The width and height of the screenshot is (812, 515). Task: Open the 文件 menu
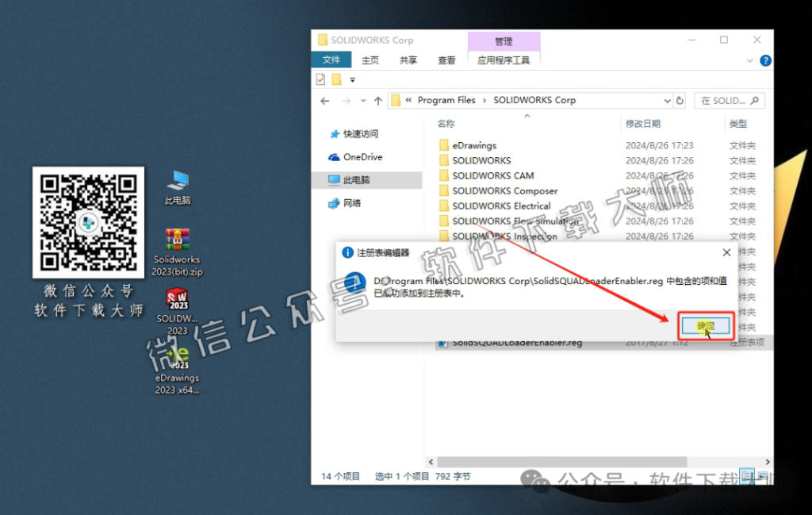332,60
